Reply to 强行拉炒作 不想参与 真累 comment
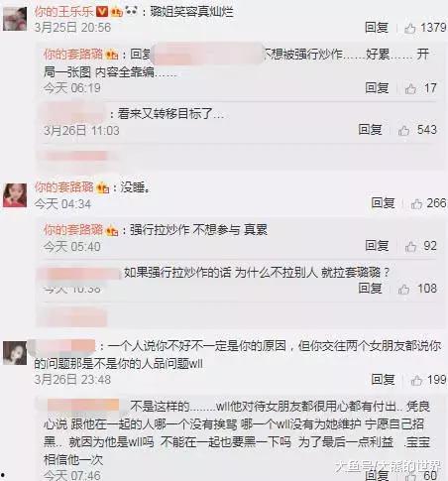This screenshot has height=481, width=448. 377,246
